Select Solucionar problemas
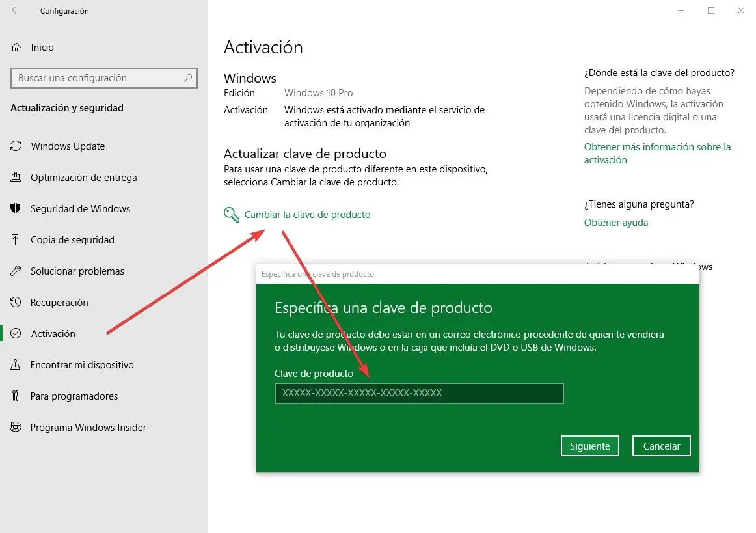This screenshot has height=533, width=756. click(77, 271)
